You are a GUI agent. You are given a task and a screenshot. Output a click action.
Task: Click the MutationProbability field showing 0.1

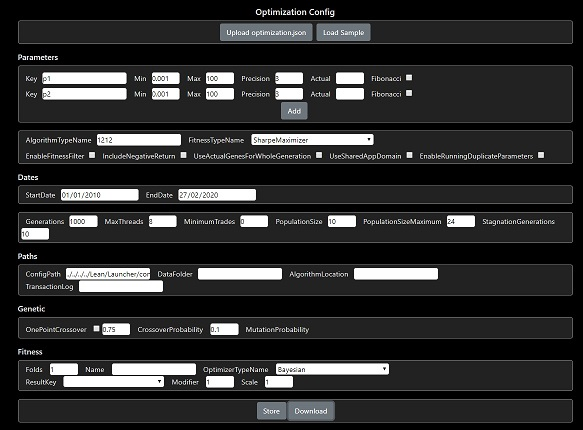pyautogui.click(x=224, y=329)
